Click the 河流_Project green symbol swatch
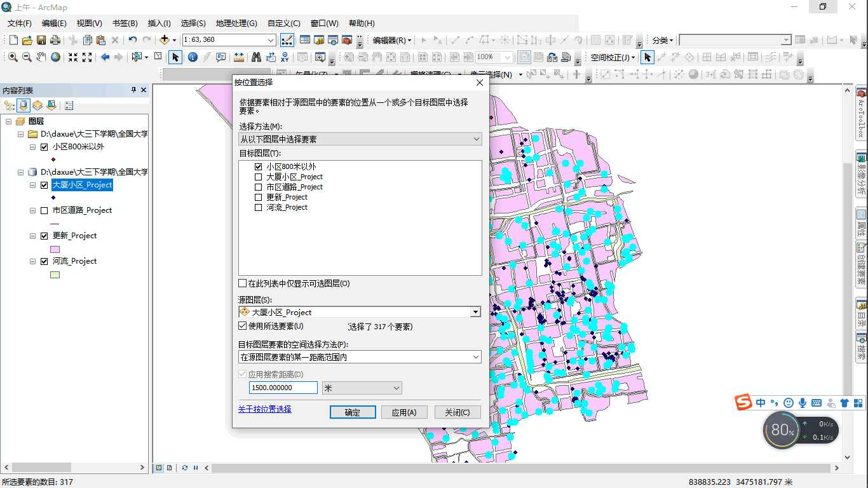The image size is (868, 488). pos(55,275)
